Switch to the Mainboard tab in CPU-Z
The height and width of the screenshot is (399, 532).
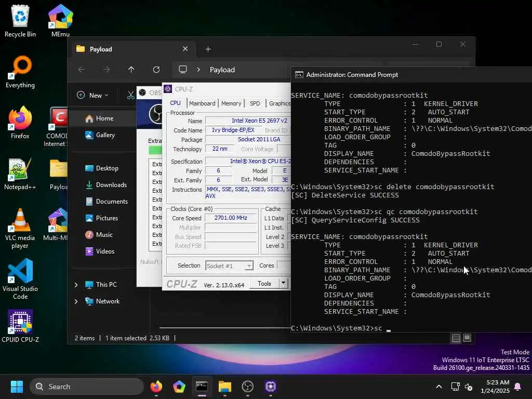click(x=202, y=103)
